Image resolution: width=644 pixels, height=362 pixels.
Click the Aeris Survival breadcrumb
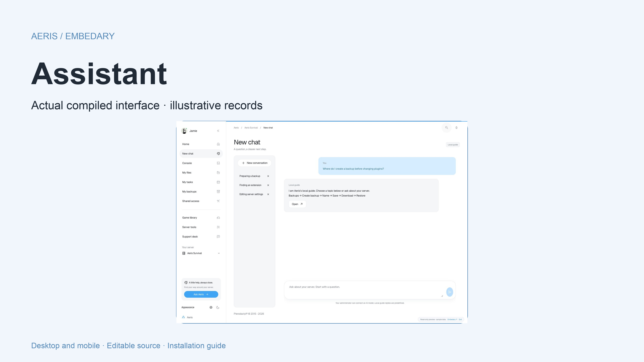pyautogui.click(x=251, y=128)
